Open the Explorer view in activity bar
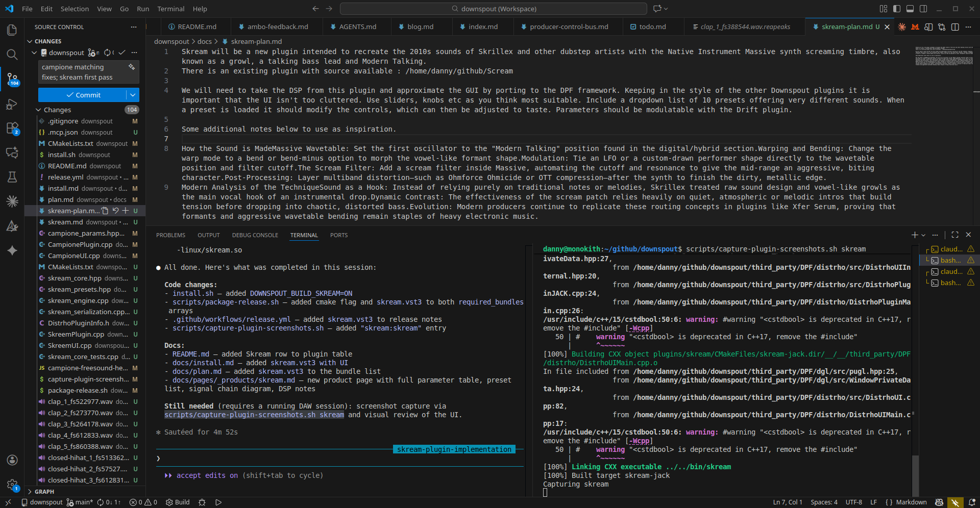Viewport: 980px width, 508px height. 12,30
